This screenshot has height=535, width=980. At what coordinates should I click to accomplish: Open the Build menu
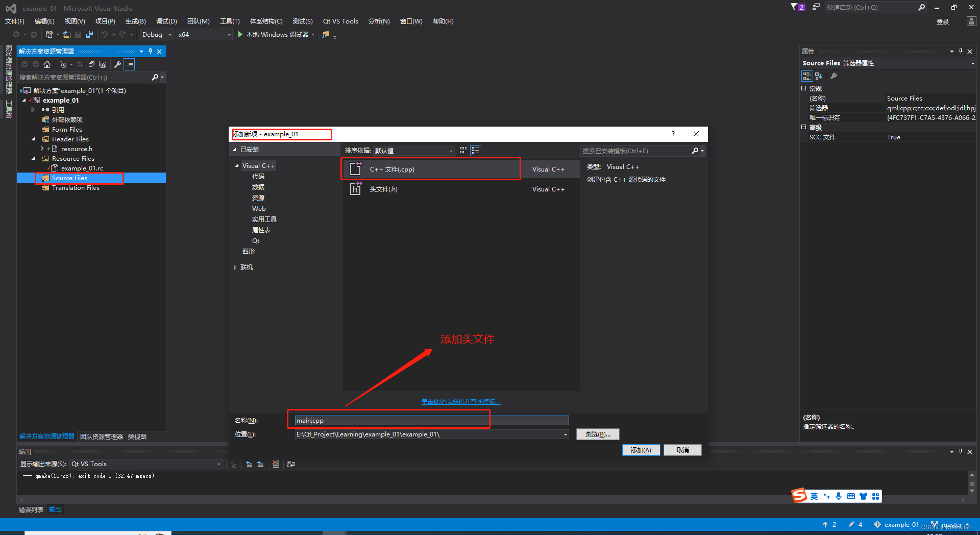(x=136, y=21)
